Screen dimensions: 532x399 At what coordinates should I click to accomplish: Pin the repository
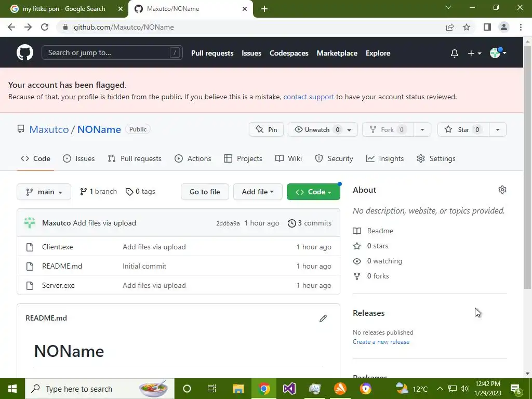266,129
